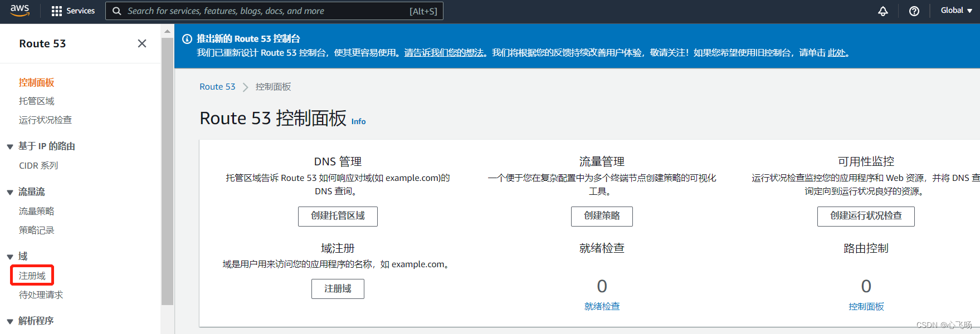This screenshot has width=980, height=334.
Task: Collapse the 基于 IP 的路由 section
Action: (x=10, y=147)
